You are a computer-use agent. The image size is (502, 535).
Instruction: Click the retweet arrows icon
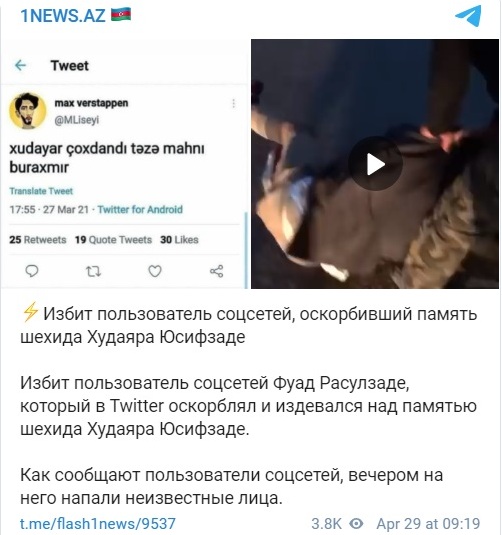coord(93,271)
